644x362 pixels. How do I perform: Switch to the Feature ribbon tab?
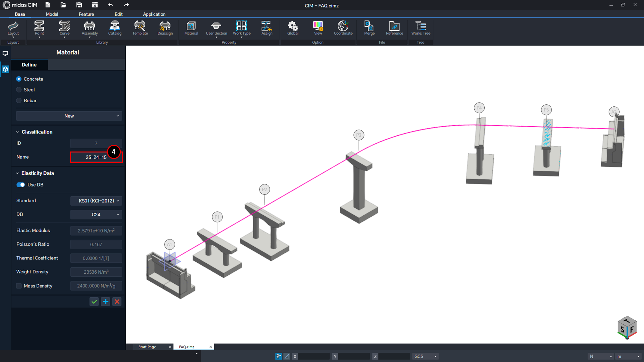pyautogui.click(x=86, y=14)
